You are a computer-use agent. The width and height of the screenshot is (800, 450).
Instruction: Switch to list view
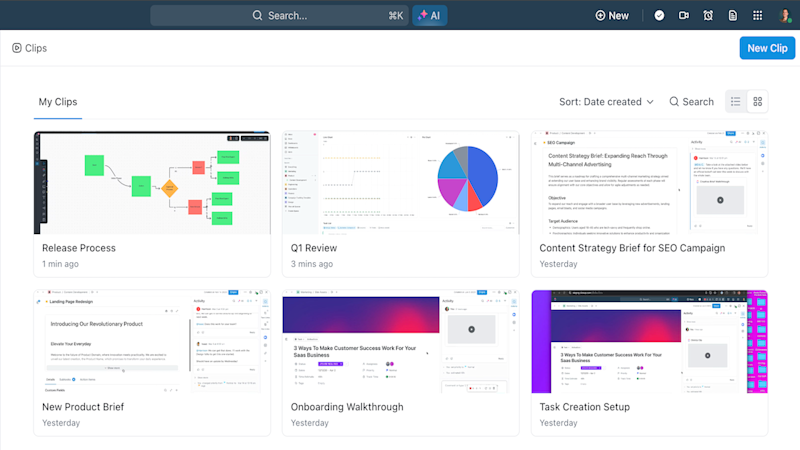735,102
